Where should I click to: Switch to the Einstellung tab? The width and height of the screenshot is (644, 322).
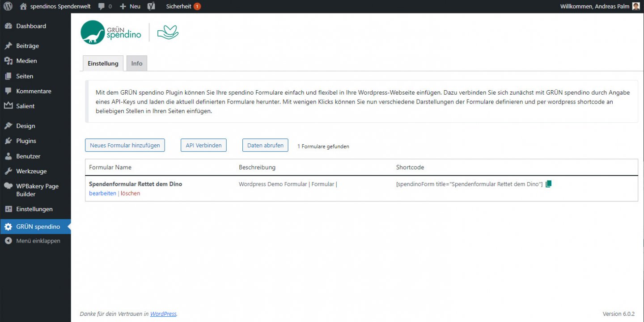(103, 63)
